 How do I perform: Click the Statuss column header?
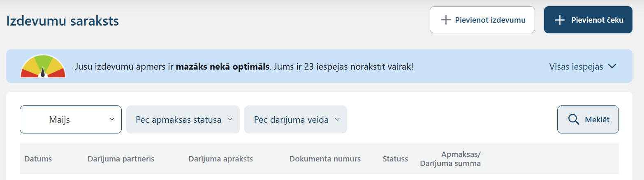pyautogui.click(x=395, y=159)
